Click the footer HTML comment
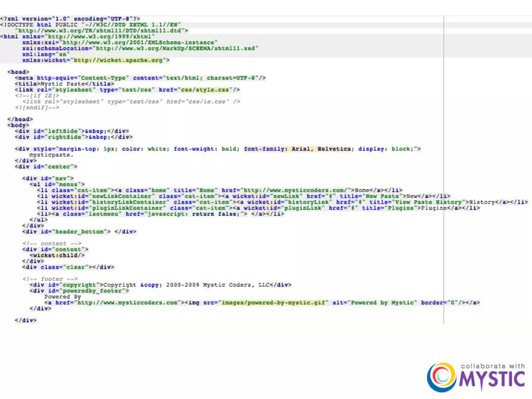 click(x=50, y=279)
